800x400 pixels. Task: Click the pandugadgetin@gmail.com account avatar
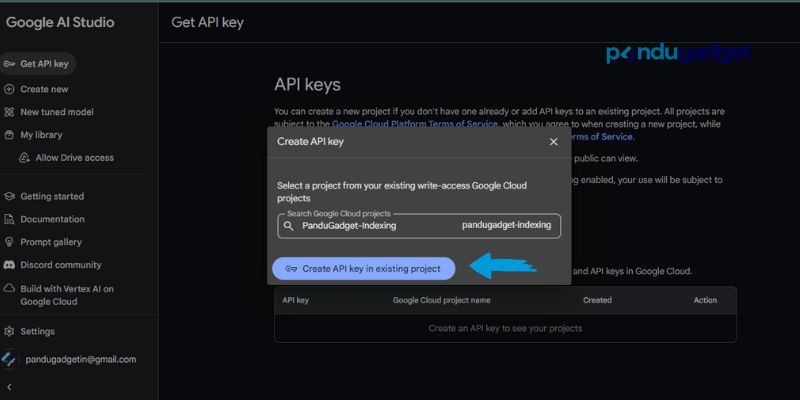click(9, 359)
